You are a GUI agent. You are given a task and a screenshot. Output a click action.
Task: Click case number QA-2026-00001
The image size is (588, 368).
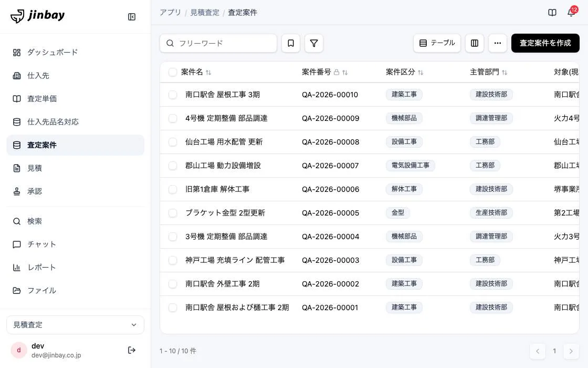coord(330,308)
